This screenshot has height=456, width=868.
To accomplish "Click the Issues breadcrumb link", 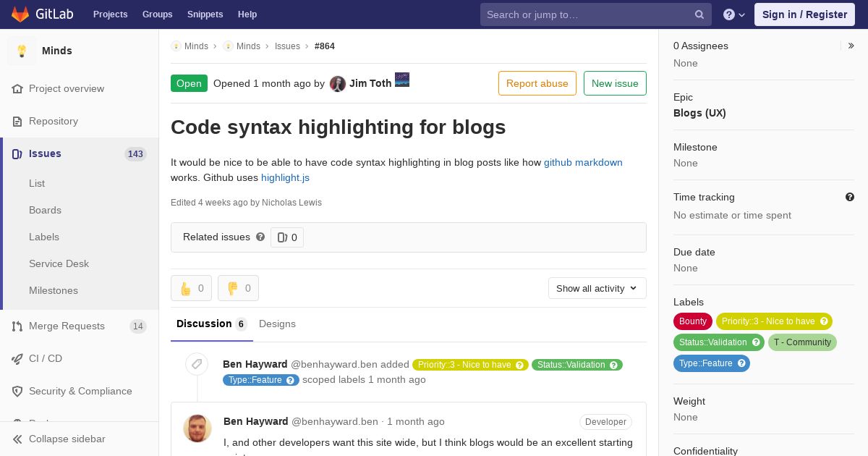I will pyautogui.click(x=287, y=46).
